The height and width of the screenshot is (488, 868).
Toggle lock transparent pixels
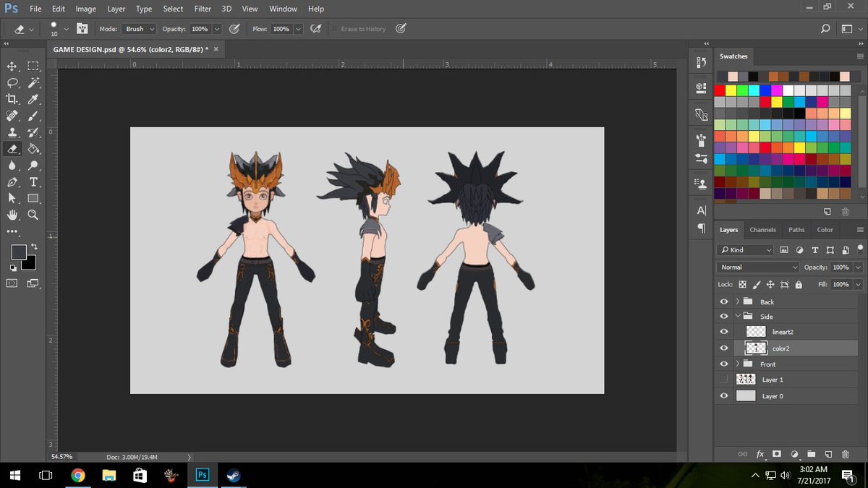(742, 285)
